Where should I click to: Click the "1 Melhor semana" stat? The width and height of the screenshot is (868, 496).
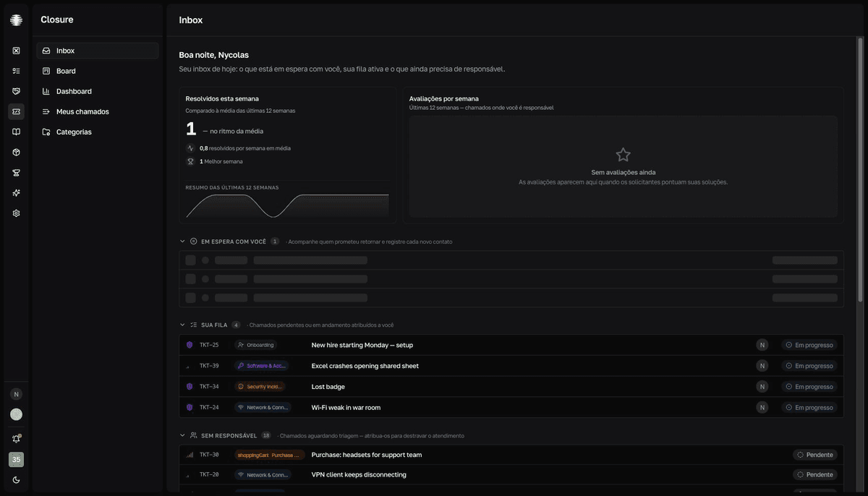pos(215,161)
